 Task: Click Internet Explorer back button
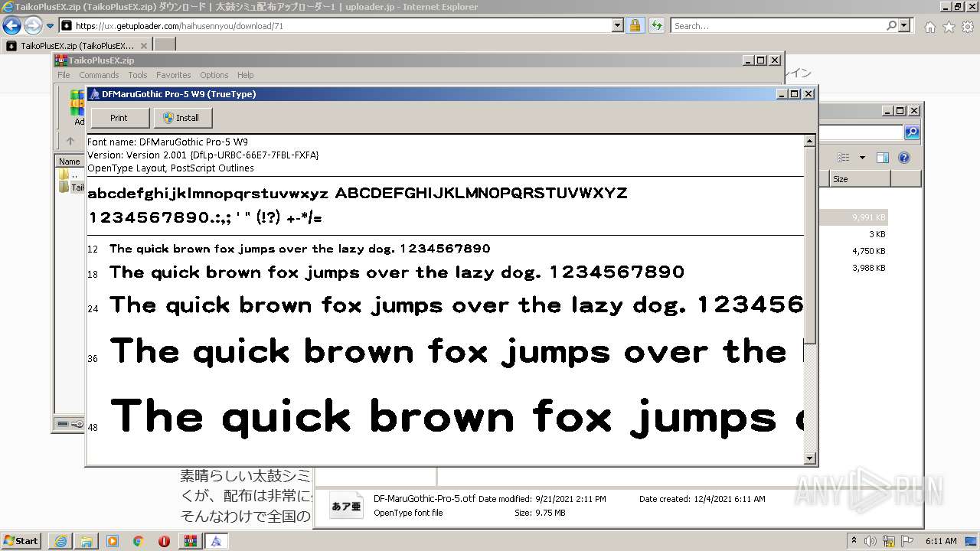coord(11,25)
